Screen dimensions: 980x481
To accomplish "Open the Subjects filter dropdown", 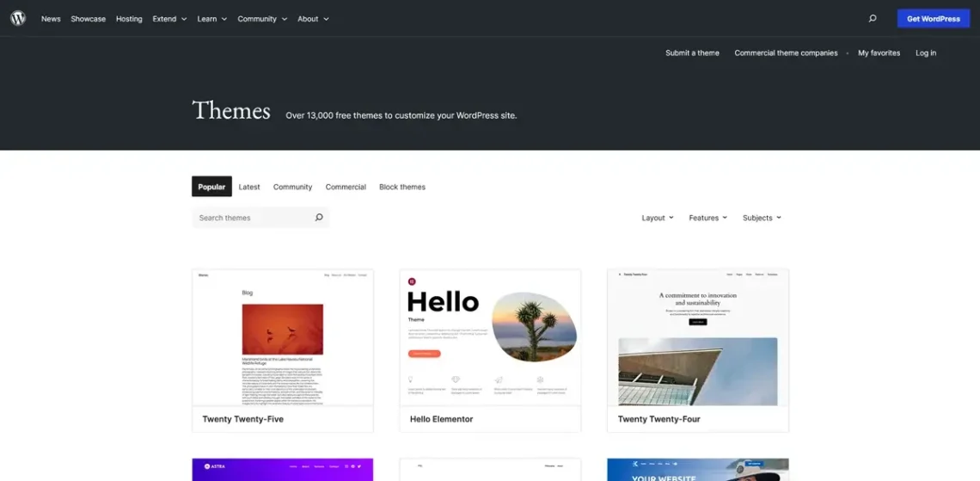I will [x=762, y=218].
